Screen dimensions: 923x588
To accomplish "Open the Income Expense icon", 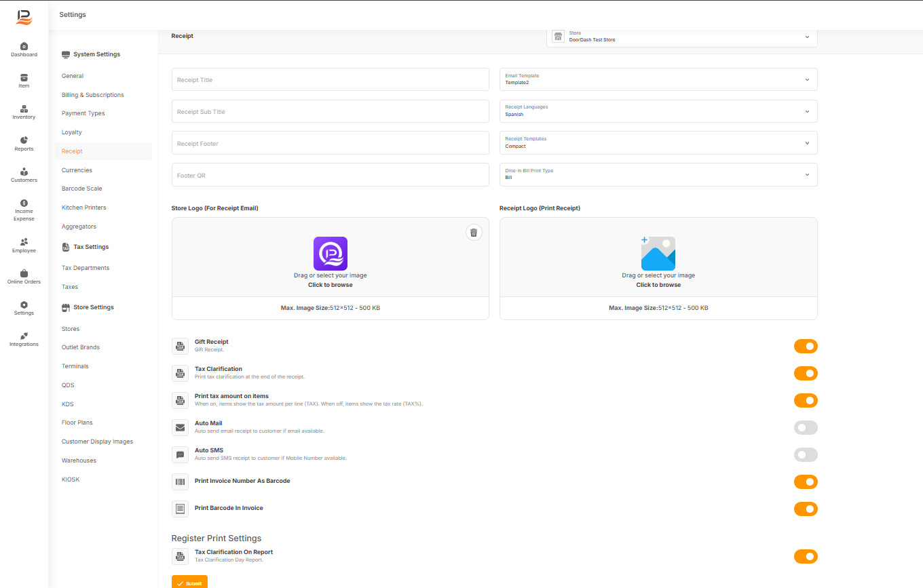I will (24, 203).
